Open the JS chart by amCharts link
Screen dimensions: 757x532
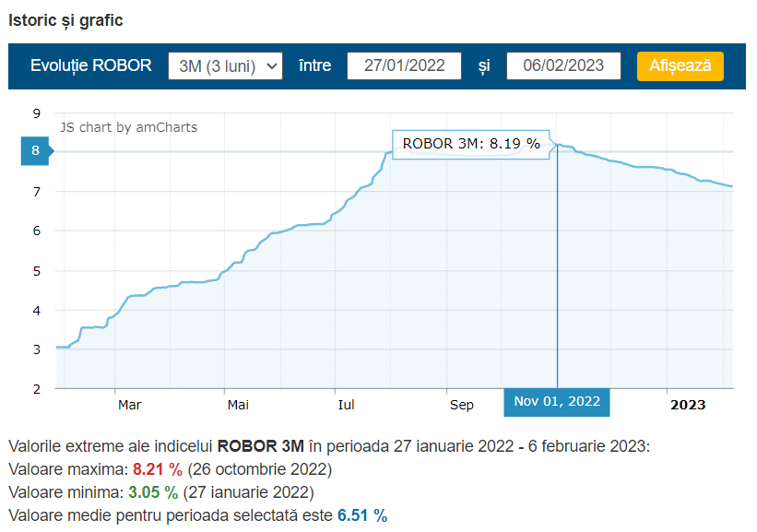pos(128,127)
